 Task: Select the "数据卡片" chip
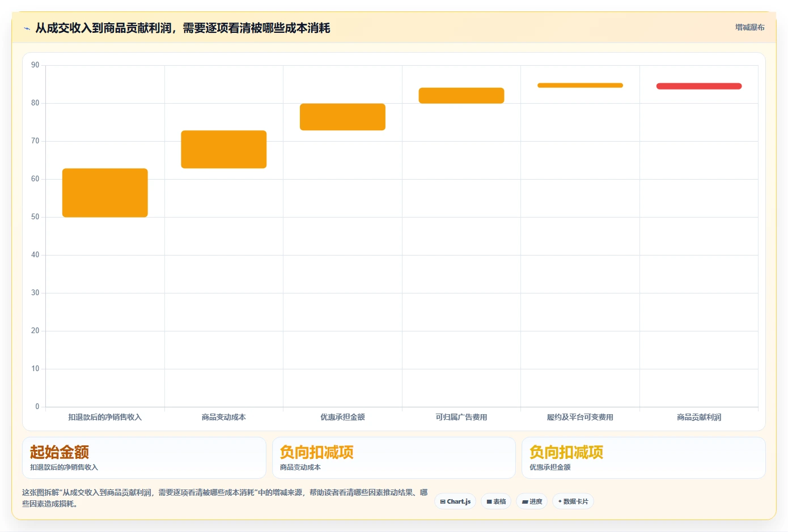click(573, 501)
